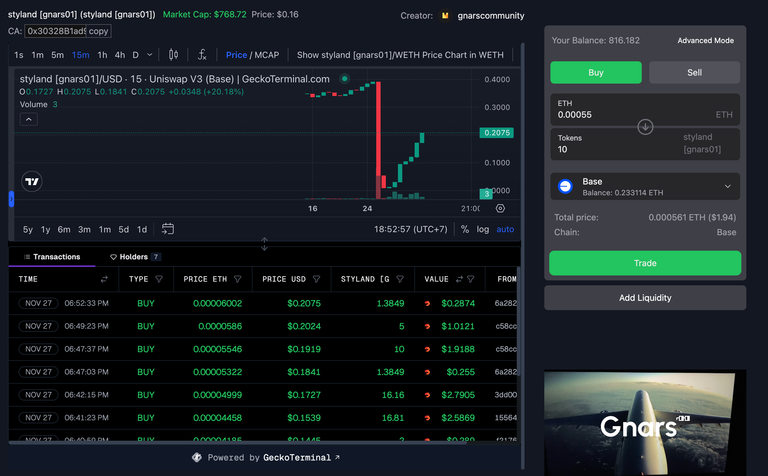
Task: Click the red arrow on the $0.2874 row
Action: 427,304
